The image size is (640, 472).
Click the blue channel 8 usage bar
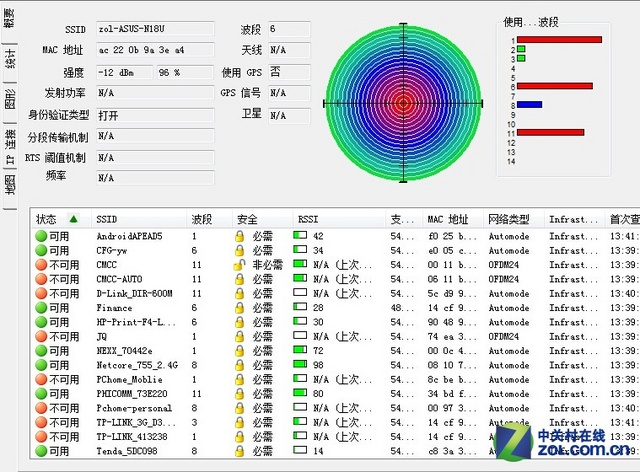(x=529, y=105)
